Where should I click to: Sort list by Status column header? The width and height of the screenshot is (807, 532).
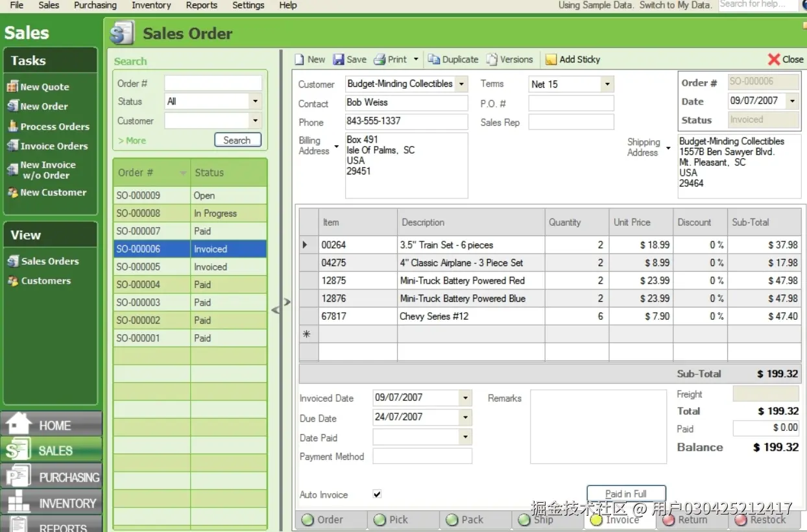coord(228,173)
